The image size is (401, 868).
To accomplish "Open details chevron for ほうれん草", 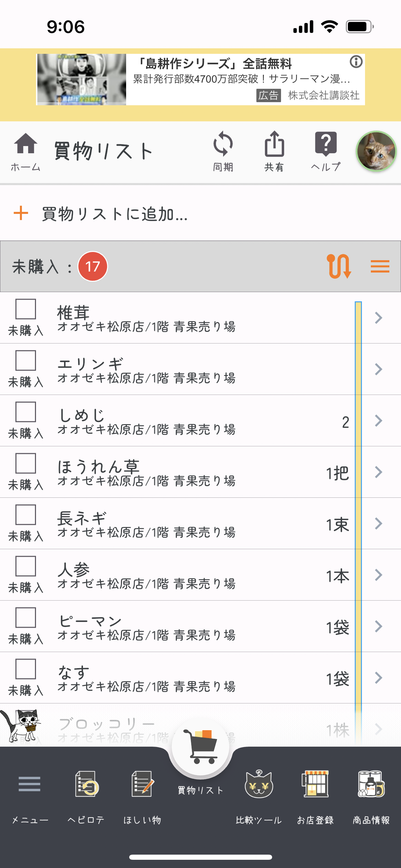I will pyautogui.click(x=378, y=472).
